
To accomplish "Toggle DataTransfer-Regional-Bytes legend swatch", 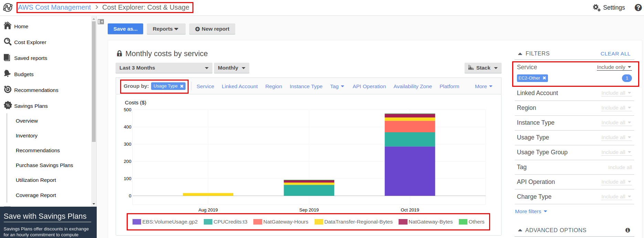I will point(319,222).
